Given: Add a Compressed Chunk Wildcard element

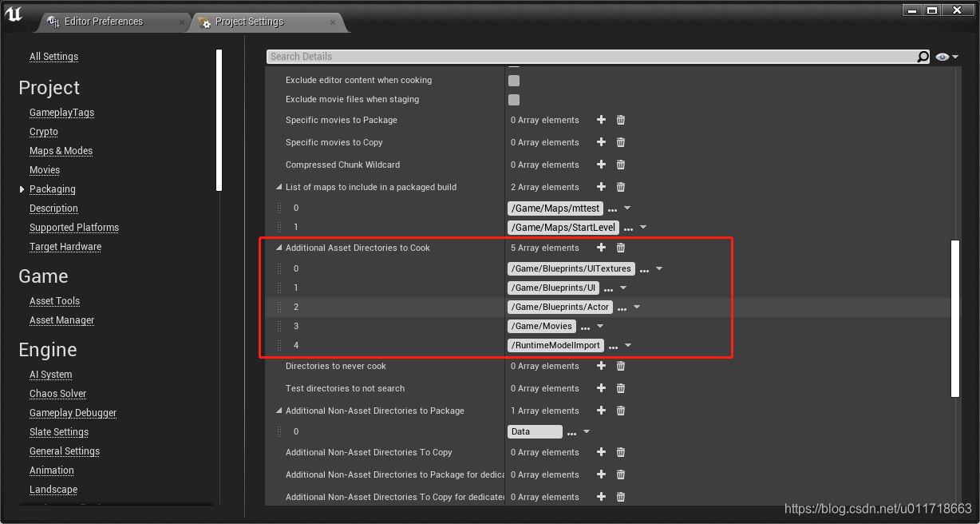Looking at the screenshot, I should point(602,165).
